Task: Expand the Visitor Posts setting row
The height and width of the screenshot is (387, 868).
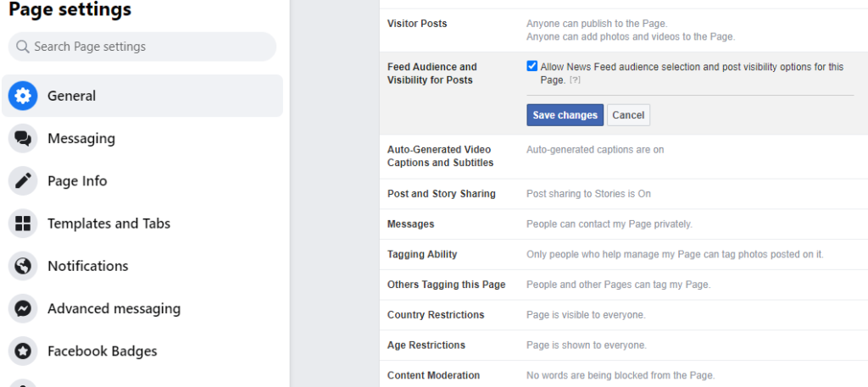Action: click(623, 30)
